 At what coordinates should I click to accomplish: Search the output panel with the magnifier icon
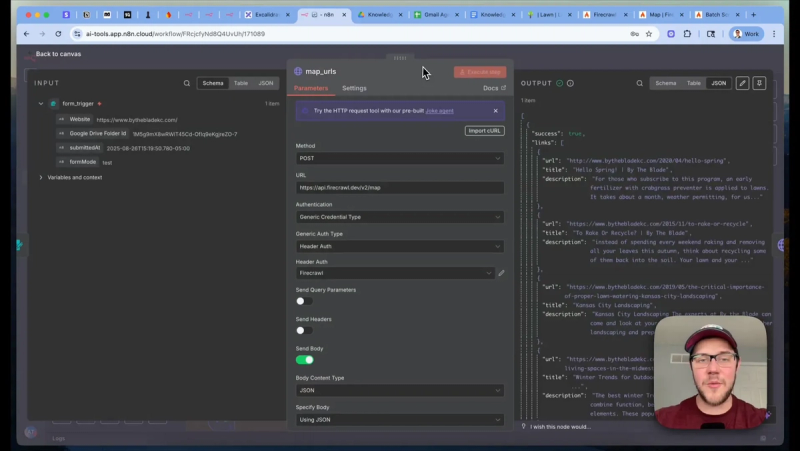click(639, 83)
